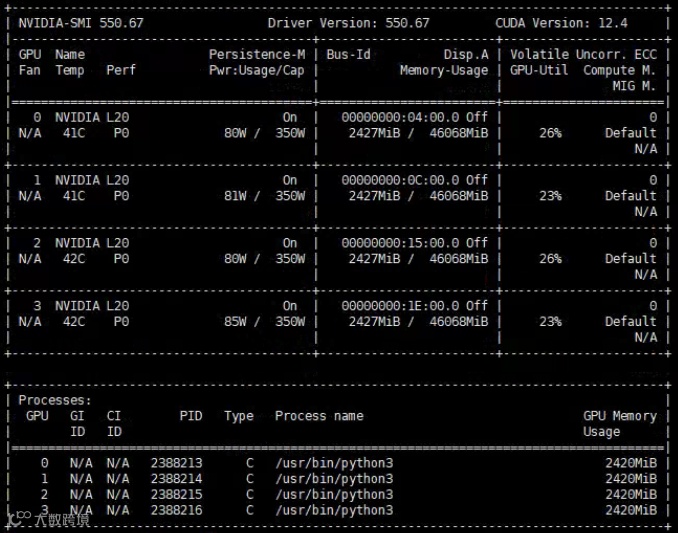This screenshot has width=678, height=533.
Task: Click GPU 2's 'On' persistence value
Action: 290,243
